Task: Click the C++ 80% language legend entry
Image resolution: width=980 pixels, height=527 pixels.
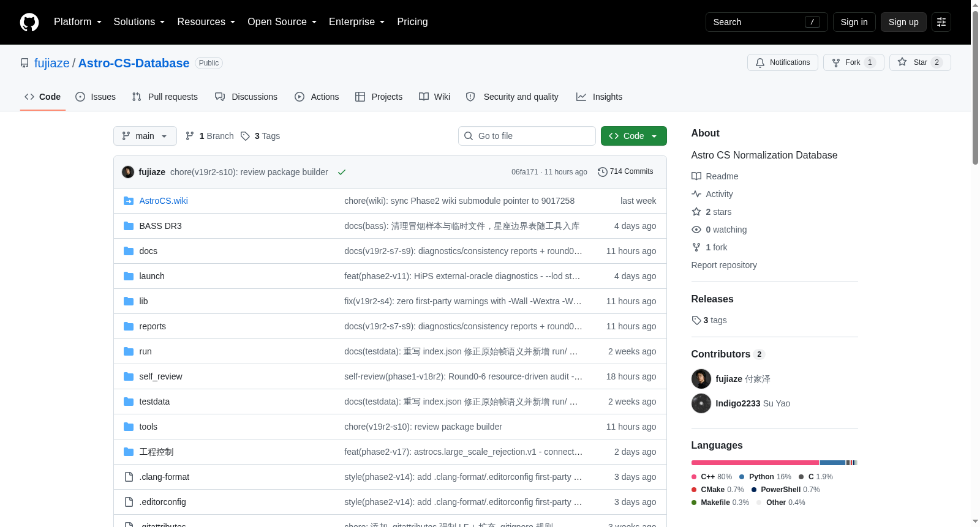Action: 712,477
